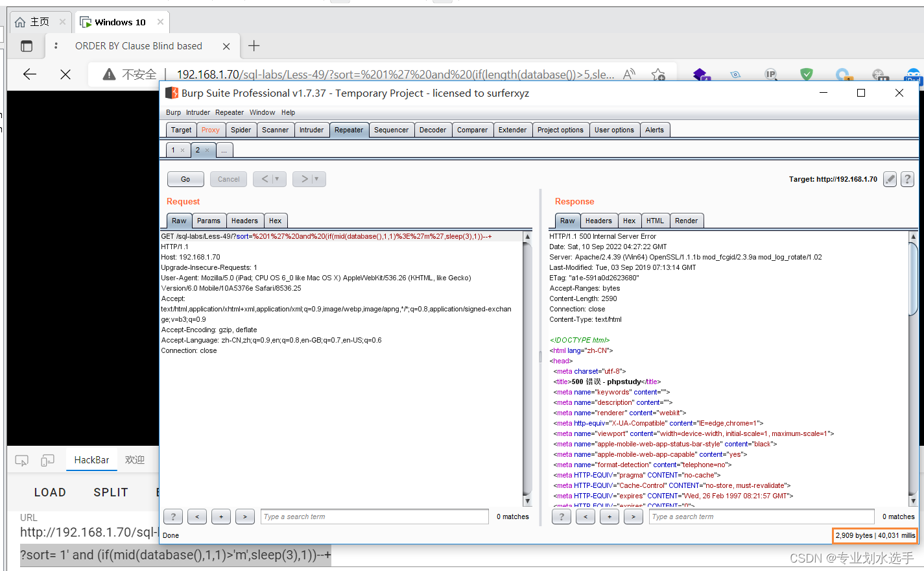Click the Cancel button in Repeater
The height and width of the screenshot is (571, 924).
coord(228,179)
